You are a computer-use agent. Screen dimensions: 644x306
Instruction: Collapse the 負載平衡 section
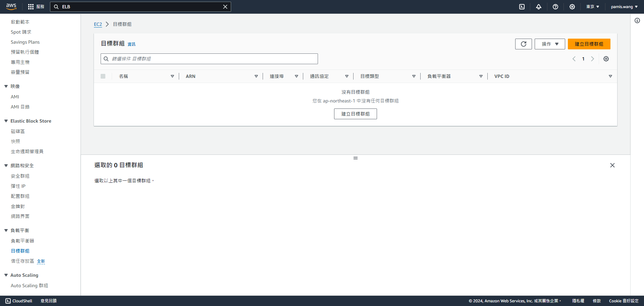(x=6, y=230)
